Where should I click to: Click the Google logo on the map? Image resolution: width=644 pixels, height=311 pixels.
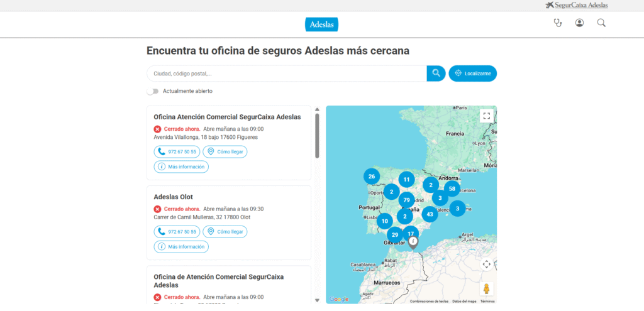(338, 300)
